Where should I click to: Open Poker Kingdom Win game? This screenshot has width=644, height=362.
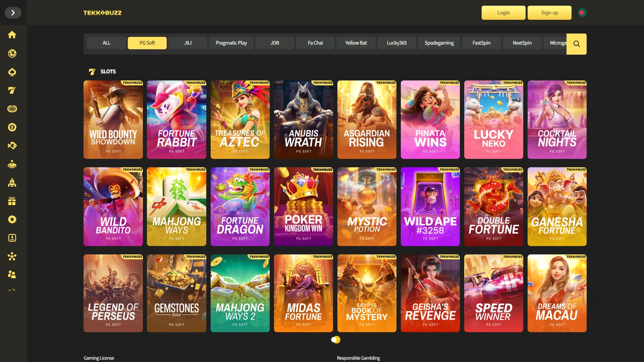click(304, 207)
